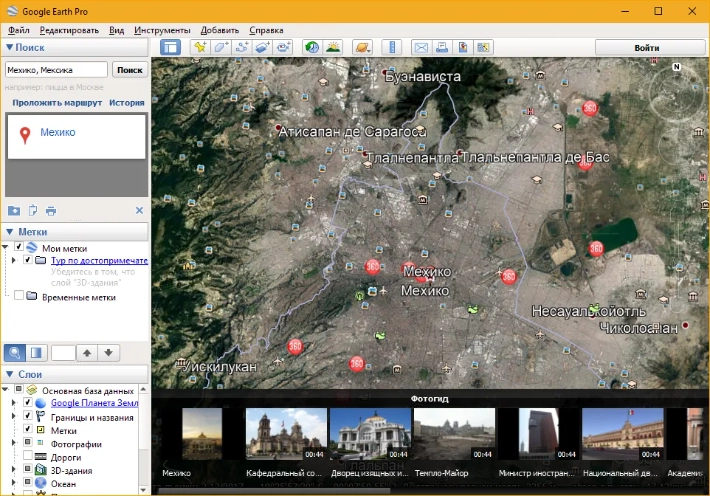This screenshot has width=710, height=496.
Task: Toggle the sidebar visibility toolbar icon
Action: click(170, 47)
